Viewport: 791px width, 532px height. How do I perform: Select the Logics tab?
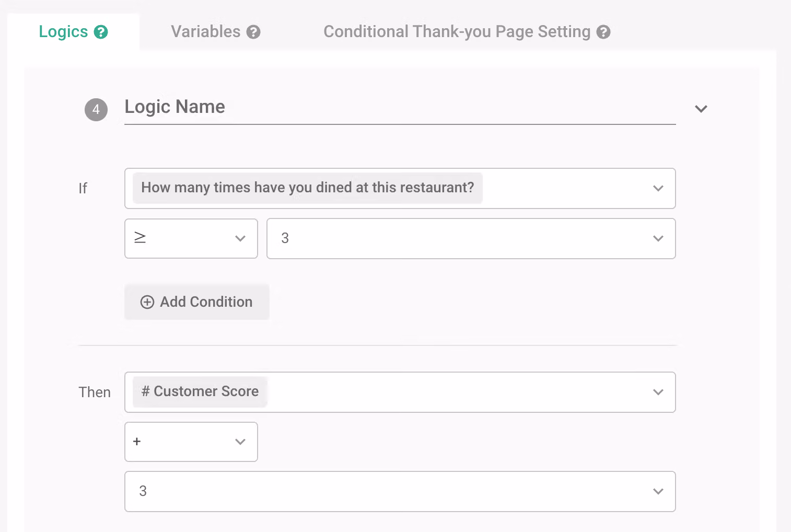(73, 31)
